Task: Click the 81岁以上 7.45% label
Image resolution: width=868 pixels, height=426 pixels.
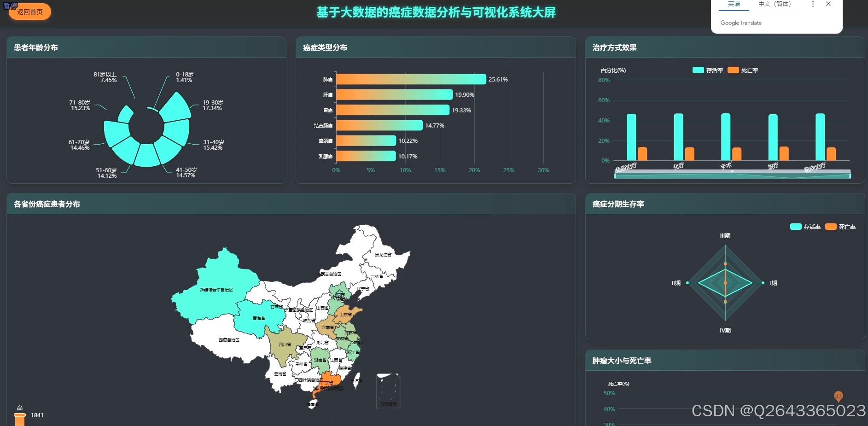Action: coord(105,77)
